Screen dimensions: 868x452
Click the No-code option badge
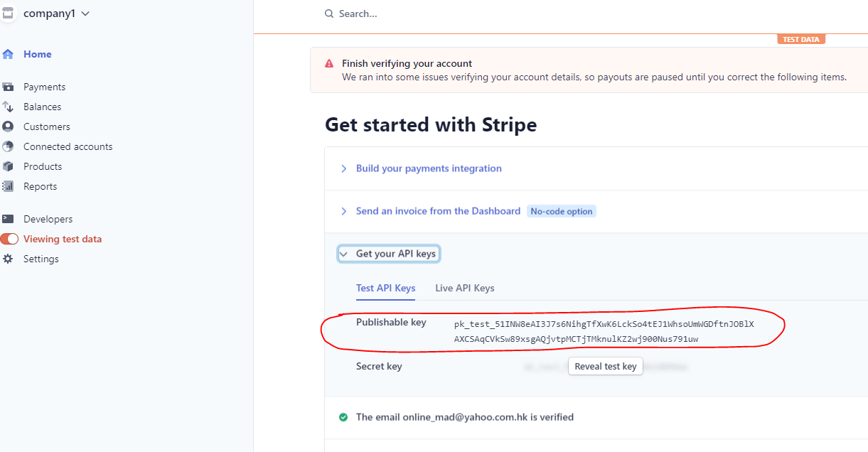pyautogui.click(x=562, y=211)
